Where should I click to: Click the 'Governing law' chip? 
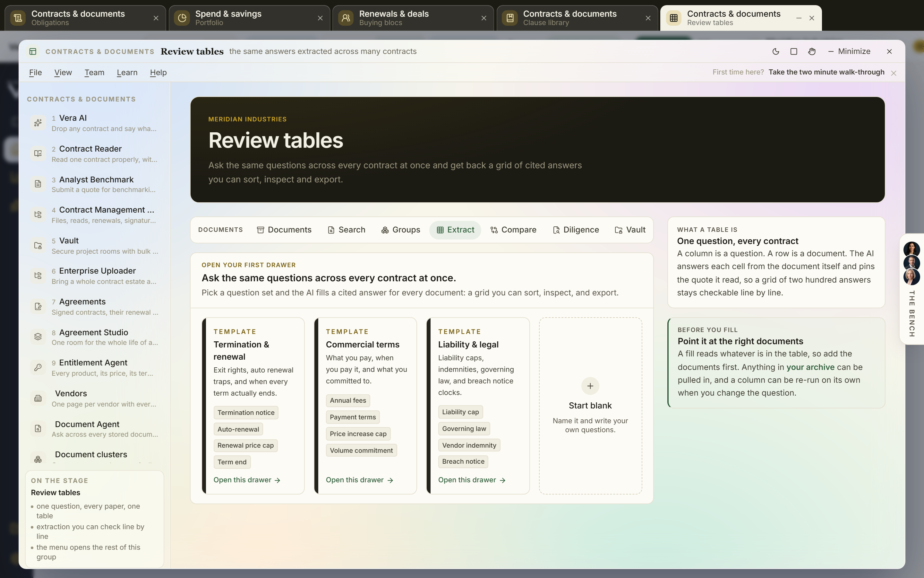coord(464,429)
